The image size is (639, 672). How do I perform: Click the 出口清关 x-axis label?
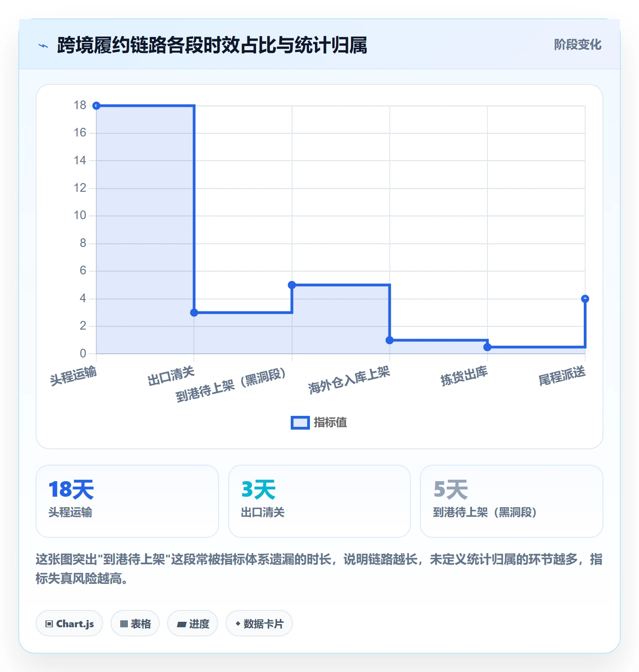(x=171, y=376)
